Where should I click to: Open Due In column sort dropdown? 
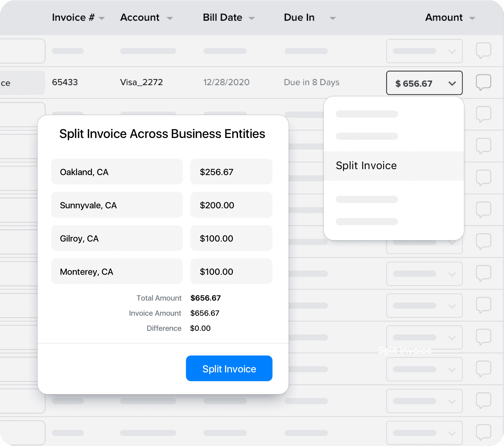click(x=332, y=18)
